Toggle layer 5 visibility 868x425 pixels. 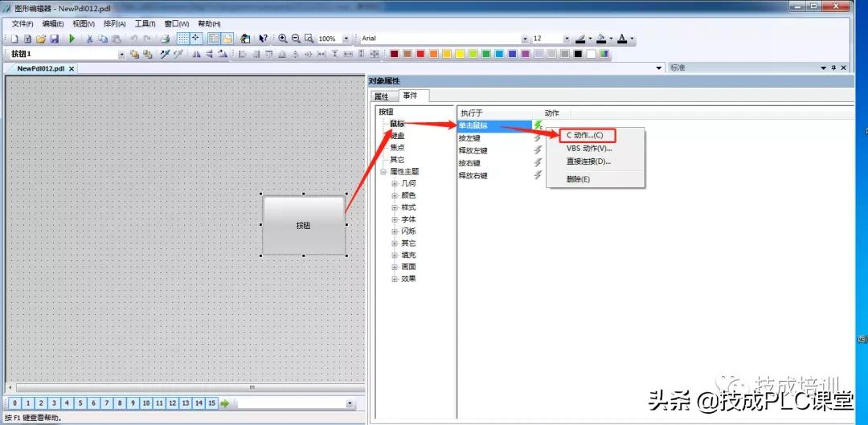coord(80,403)
